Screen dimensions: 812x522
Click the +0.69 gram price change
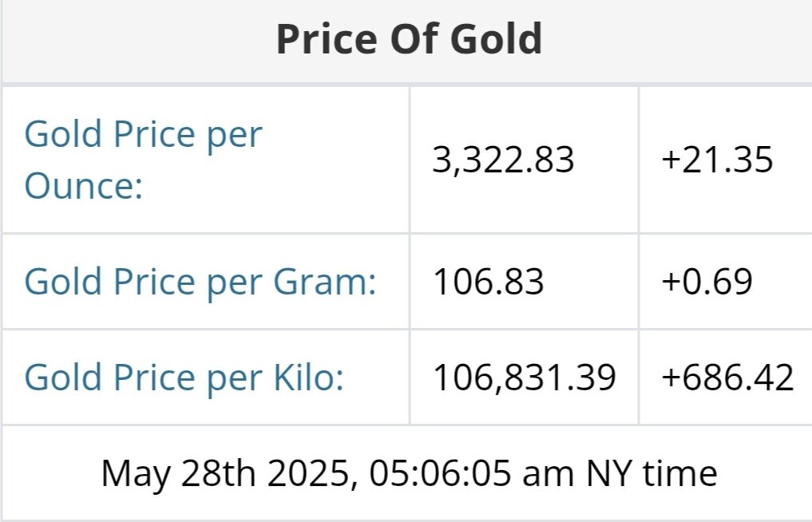click(x=707, y=282)
